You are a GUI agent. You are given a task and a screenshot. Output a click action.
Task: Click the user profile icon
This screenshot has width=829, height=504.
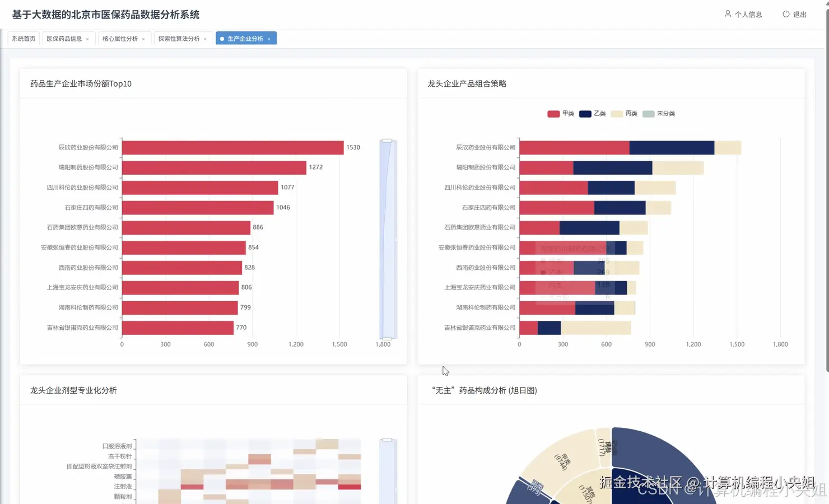(x=728, y=14)
